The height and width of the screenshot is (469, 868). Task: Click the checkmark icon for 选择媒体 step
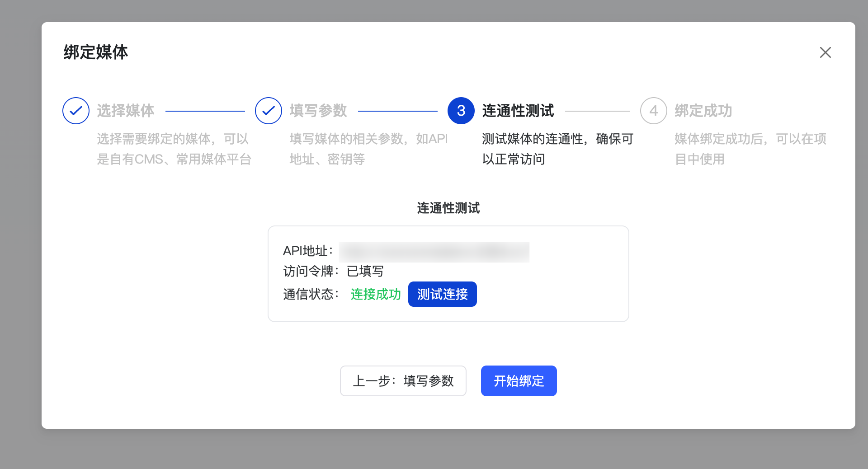76,111
